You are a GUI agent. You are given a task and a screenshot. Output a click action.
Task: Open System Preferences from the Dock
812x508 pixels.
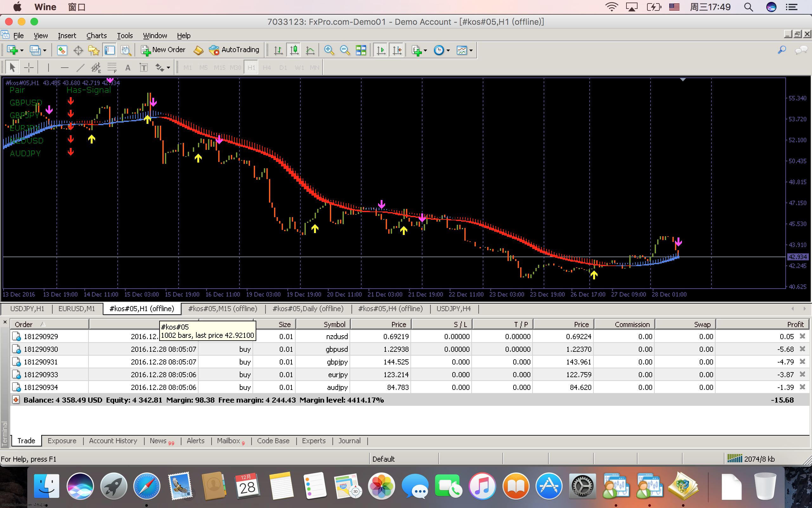tap(582, 486)
